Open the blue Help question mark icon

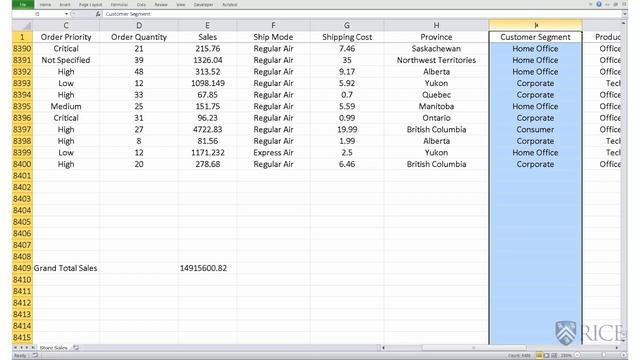click(x=599, y=4)
